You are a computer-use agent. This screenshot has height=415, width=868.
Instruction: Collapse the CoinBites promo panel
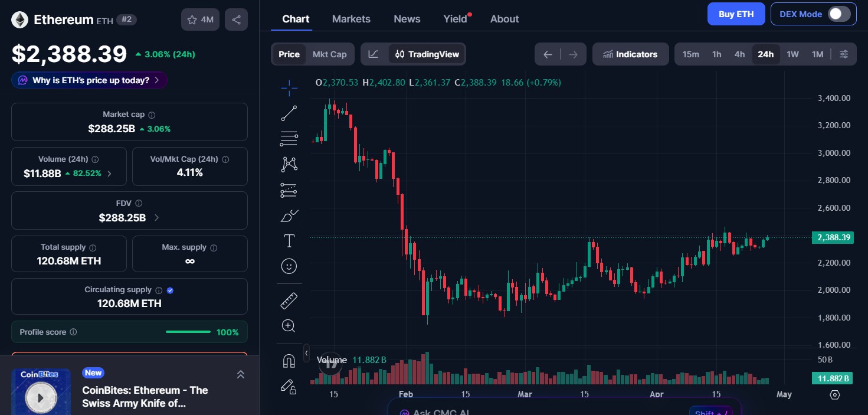point(240,374)
